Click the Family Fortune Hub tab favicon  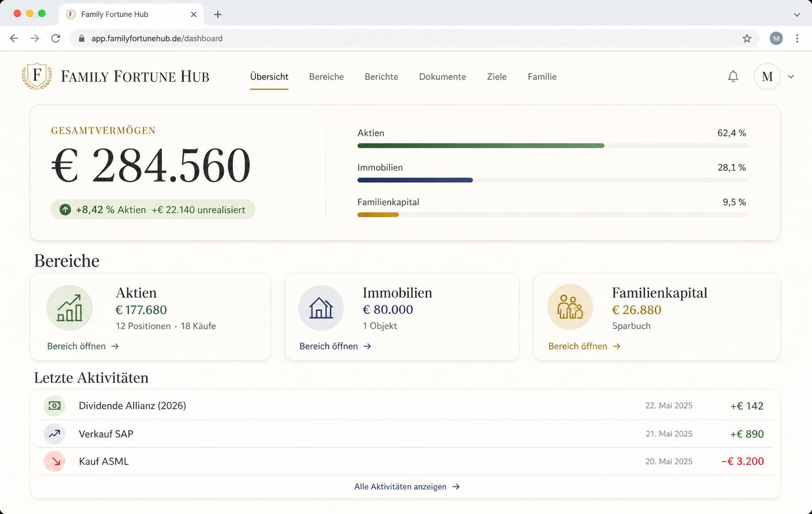[71, 15]
